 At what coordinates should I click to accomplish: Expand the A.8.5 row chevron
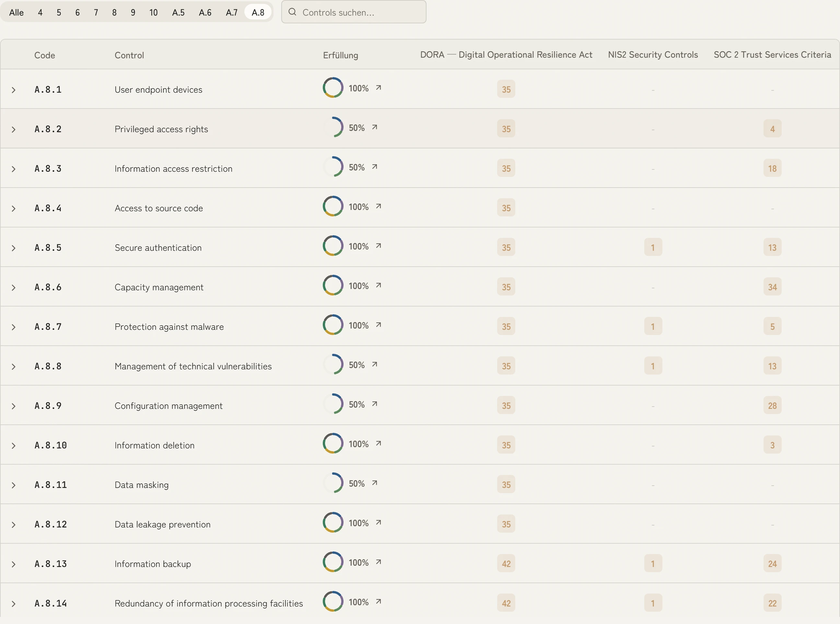click(x=14, y=248)
